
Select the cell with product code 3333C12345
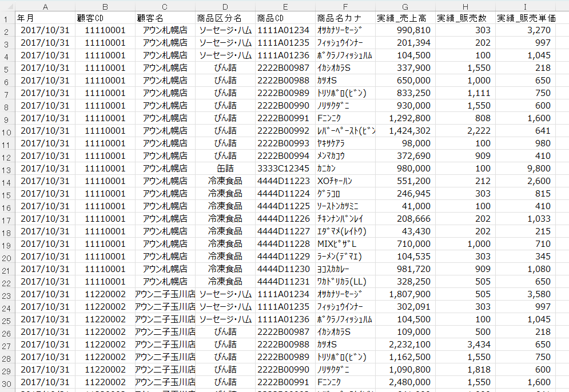(284, 169)
